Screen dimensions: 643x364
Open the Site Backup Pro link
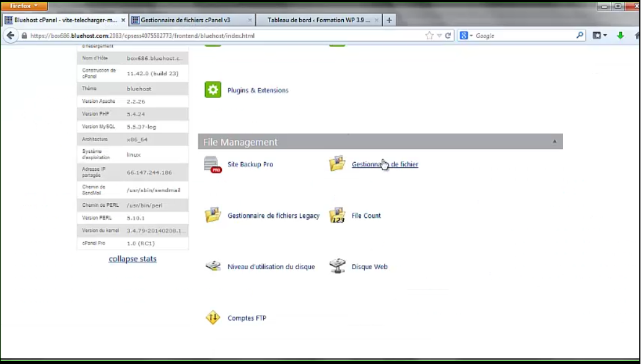250,164
